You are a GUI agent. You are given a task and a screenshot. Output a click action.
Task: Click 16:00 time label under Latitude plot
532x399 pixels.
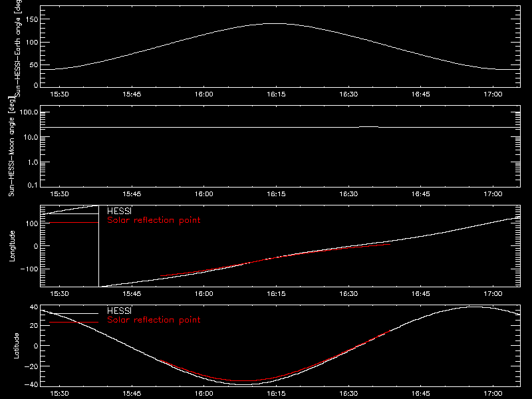point(204,393)
